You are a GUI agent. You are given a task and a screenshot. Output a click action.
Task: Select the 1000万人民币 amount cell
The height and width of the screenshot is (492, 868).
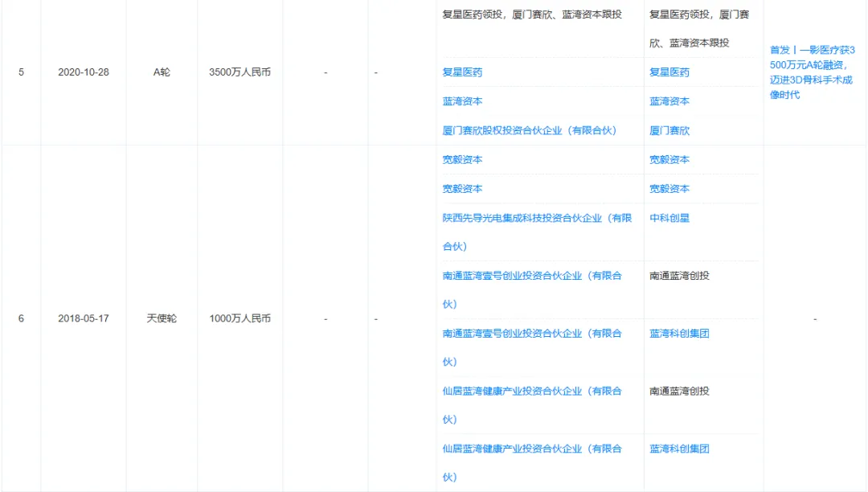[240, 318]
